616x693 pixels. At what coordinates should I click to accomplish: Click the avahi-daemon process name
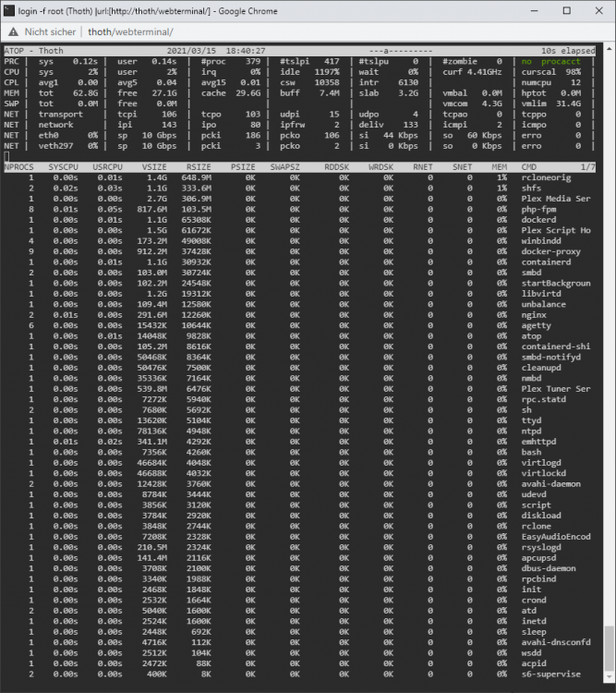(551, 484)
